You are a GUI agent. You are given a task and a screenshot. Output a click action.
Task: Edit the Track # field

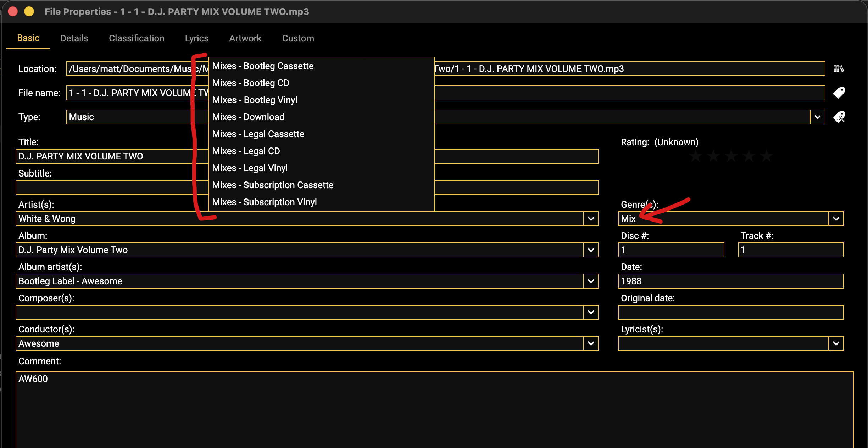(791, 250)
